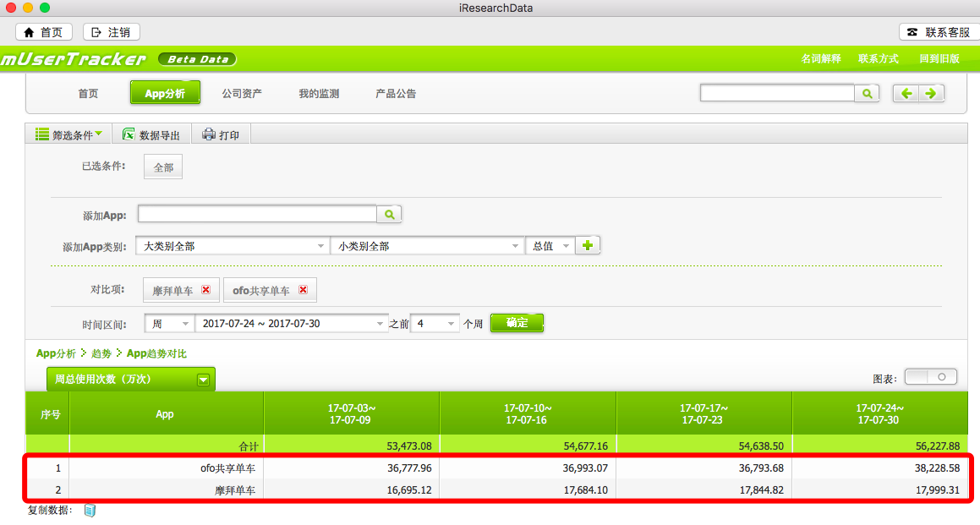The height and width of the screenshot is (525, 980).
Task: Expand the 小类别全部 subcategory dropdown
Action: [427, 246]
